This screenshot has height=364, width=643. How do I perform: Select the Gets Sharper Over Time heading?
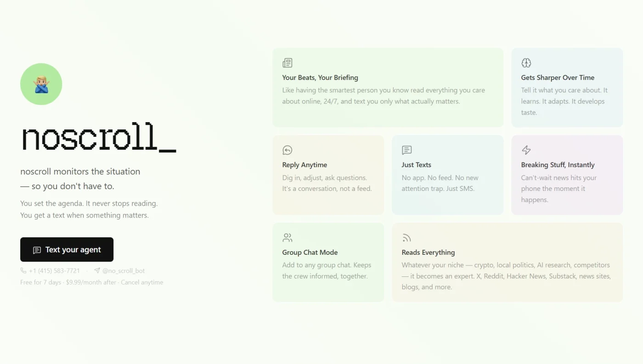[558, 78]
